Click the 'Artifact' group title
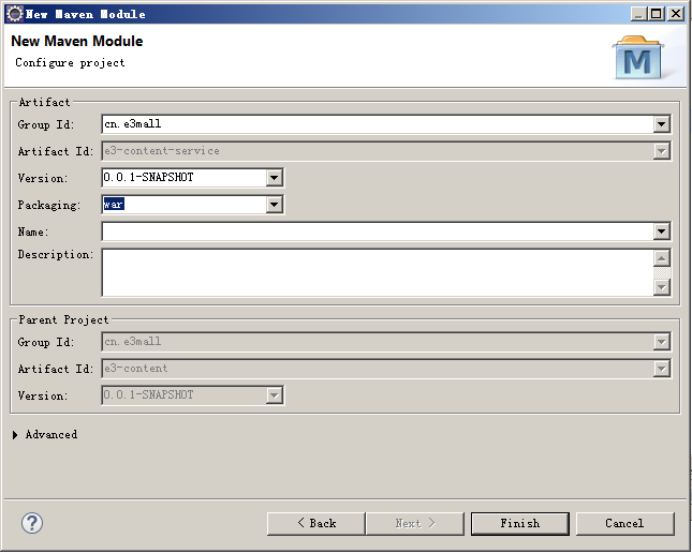Screen dimensions: 692x554 click(x=44, y=102)
